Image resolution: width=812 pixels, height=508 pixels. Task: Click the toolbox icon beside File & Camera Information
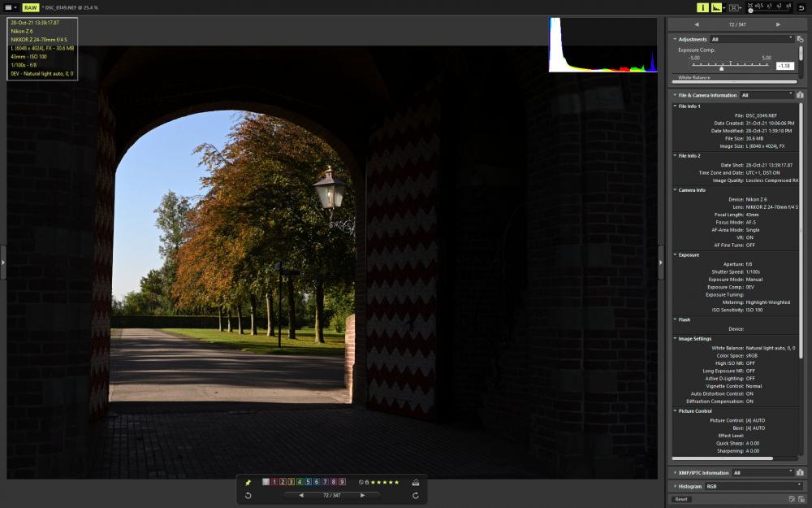(x=800, y=95)
